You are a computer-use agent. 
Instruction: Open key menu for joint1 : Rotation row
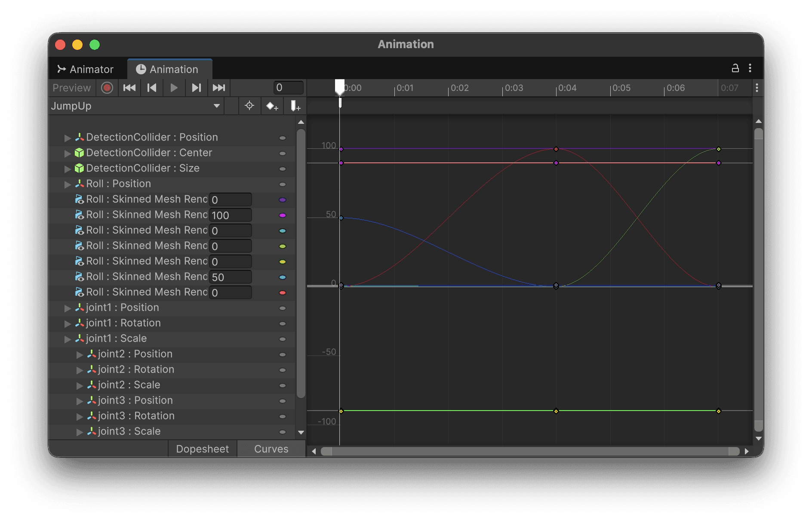coord(283,324)
